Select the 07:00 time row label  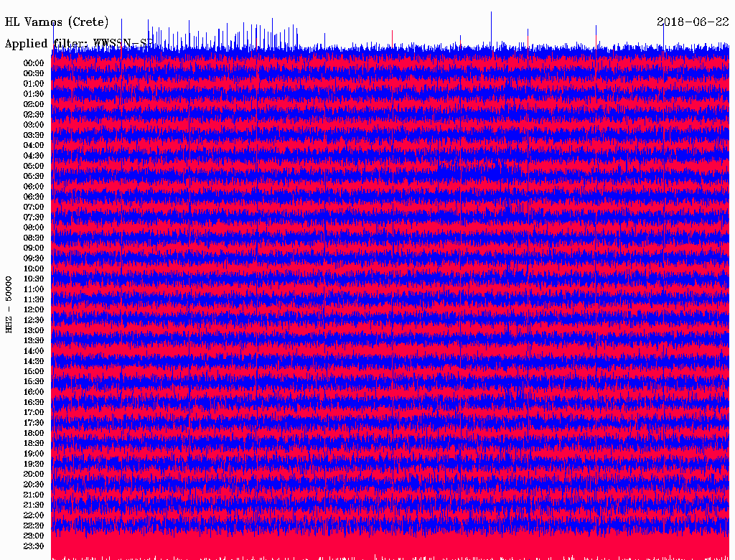(x=33, y=207)
